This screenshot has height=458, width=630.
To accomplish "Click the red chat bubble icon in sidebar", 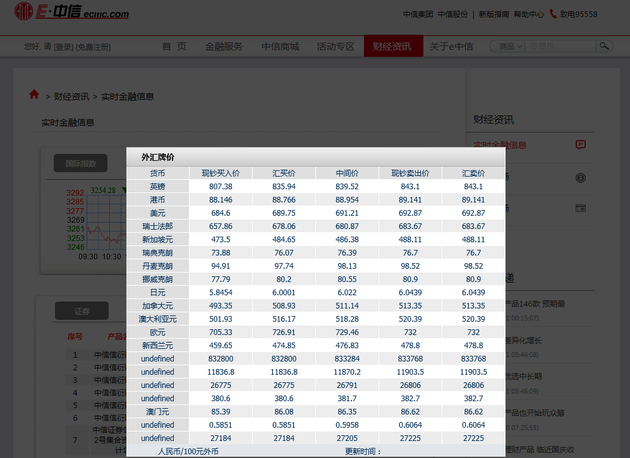I will tap(581, 145).
